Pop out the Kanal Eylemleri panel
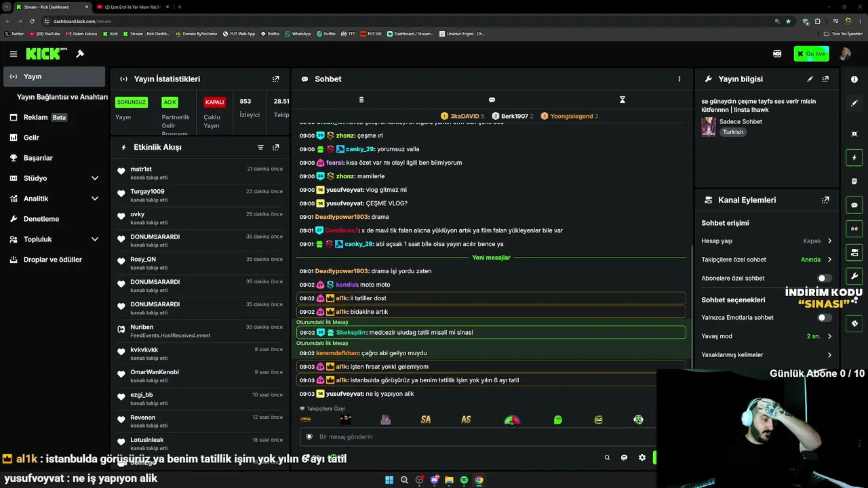The height and width of the screenshot is (488, 868). [825, 200]
